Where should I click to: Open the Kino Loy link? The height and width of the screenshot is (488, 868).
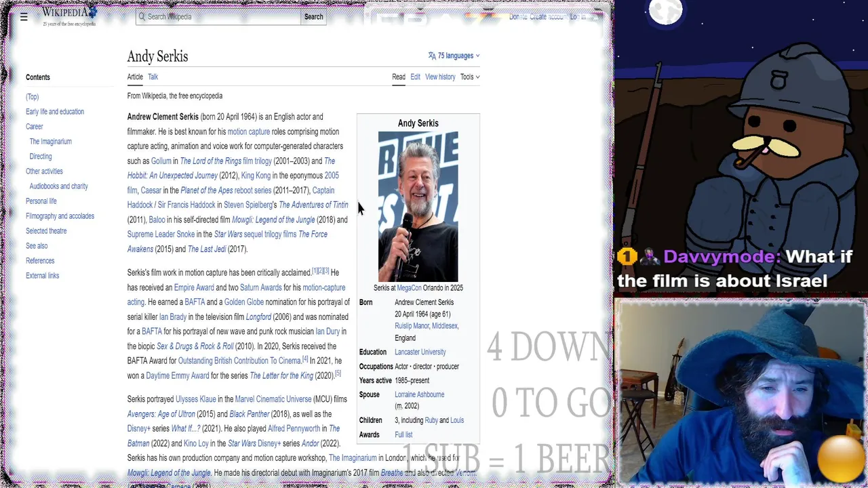196,443
